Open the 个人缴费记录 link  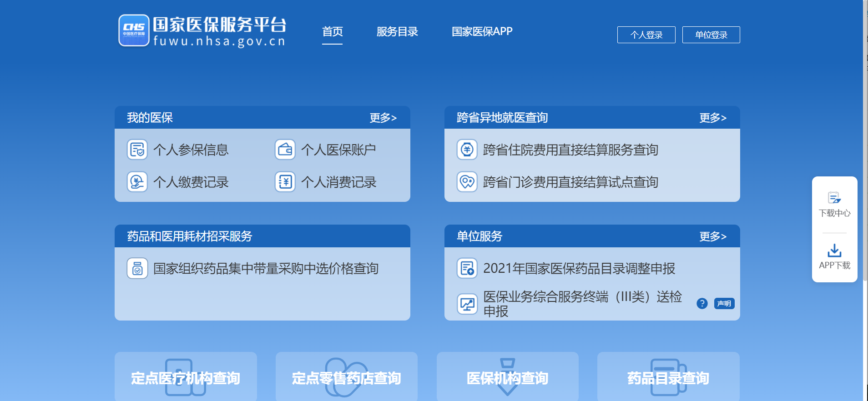pos(191,182)
